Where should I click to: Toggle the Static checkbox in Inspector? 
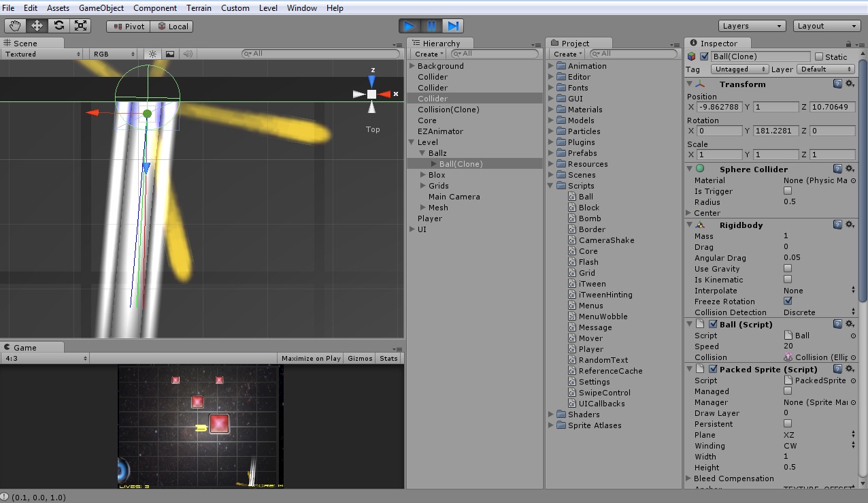tap(820, 56)
